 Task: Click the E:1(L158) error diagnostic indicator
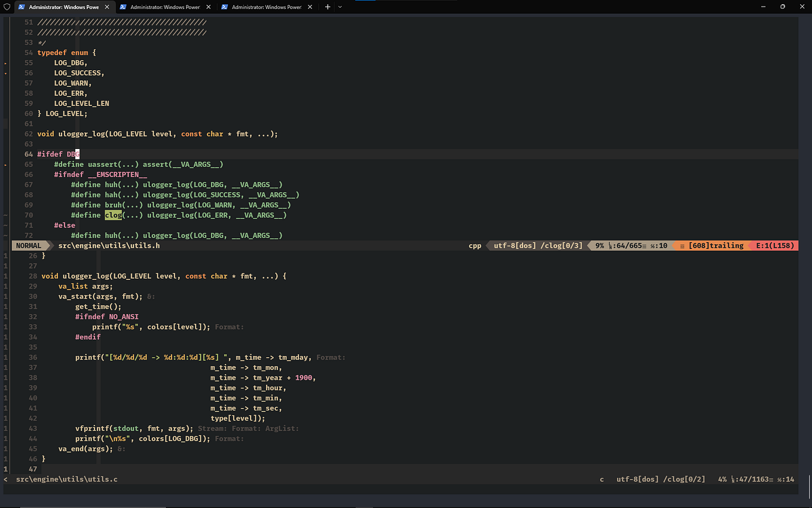pos(776,245)
